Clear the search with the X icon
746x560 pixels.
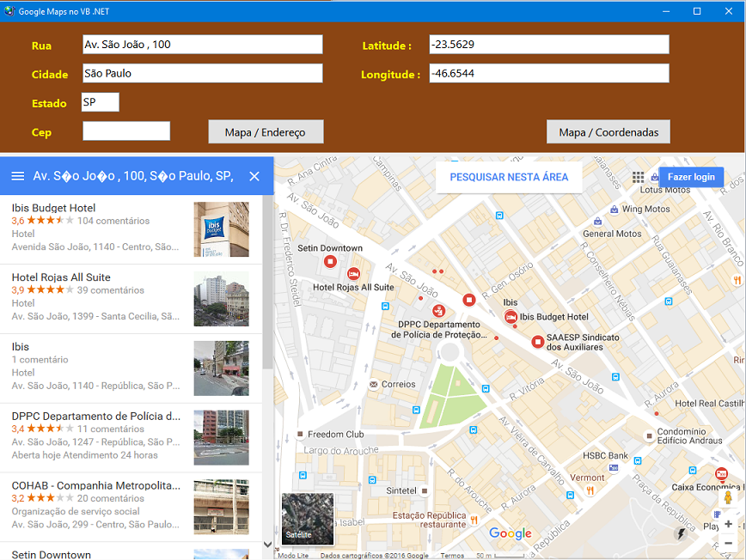pos(254,176)
